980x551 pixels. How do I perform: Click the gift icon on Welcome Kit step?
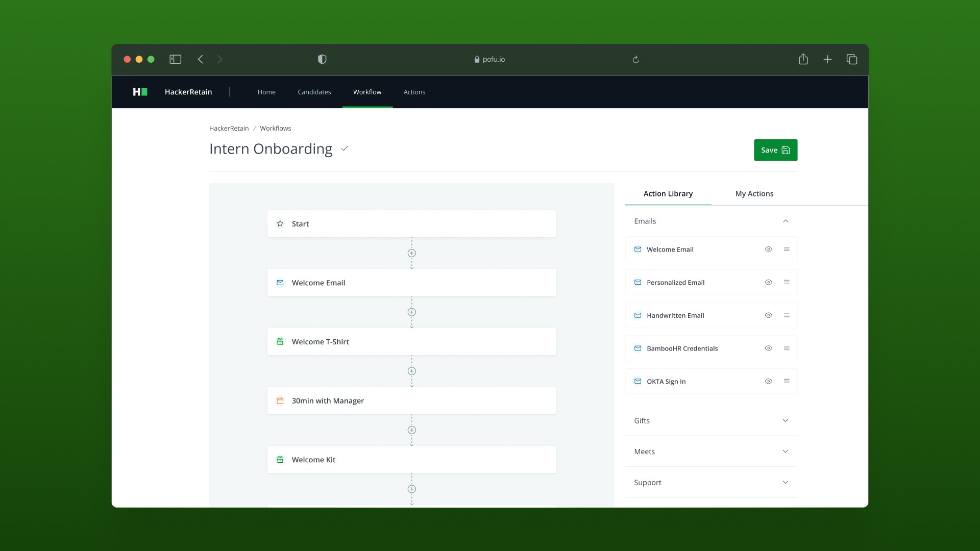[x=280, y=460]
